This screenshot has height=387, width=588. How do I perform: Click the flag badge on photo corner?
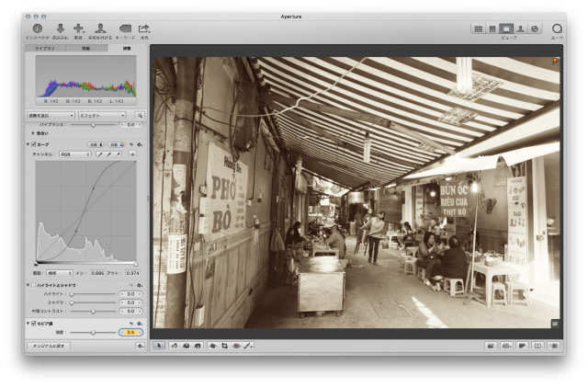(x=555, y=61)
